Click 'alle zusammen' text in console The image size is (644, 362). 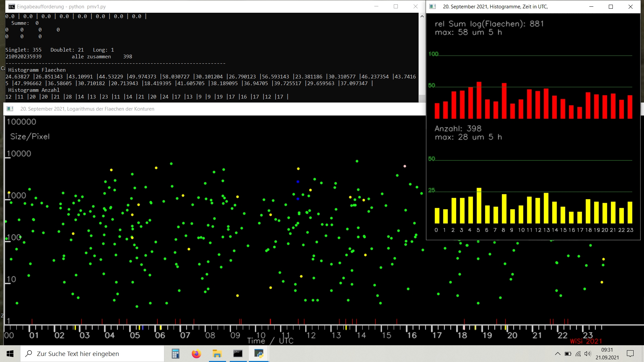tap(91, 57)
